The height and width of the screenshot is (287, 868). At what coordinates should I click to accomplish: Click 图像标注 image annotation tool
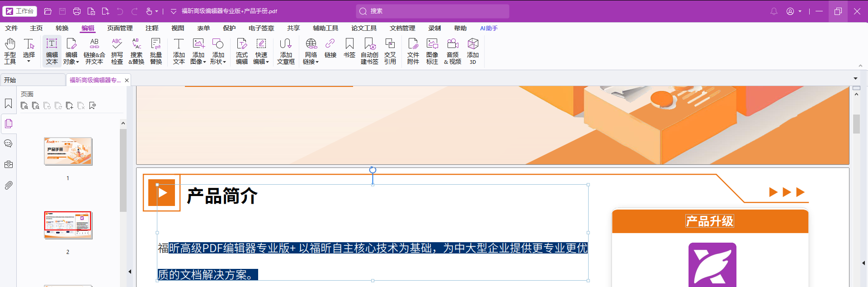pos(432,51)
